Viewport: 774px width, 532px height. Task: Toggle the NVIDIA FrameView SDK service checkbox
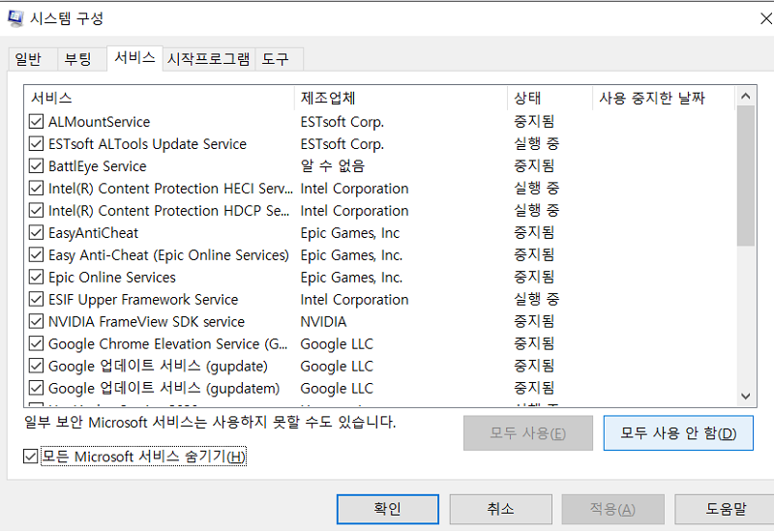click(x=36, y=322)
